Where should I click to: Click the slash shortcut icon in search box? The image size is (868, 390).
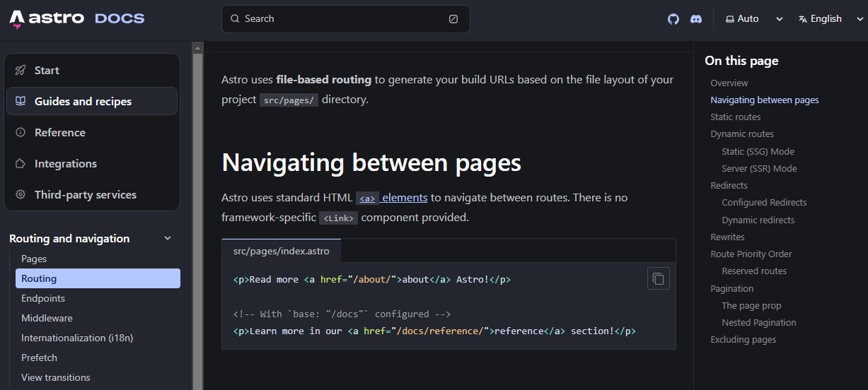pyautogui.click(x=453, y=19)
